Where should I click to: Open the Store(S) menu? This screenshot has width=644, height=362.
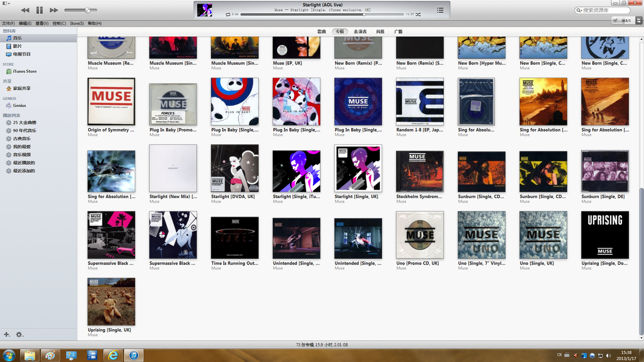77,23
